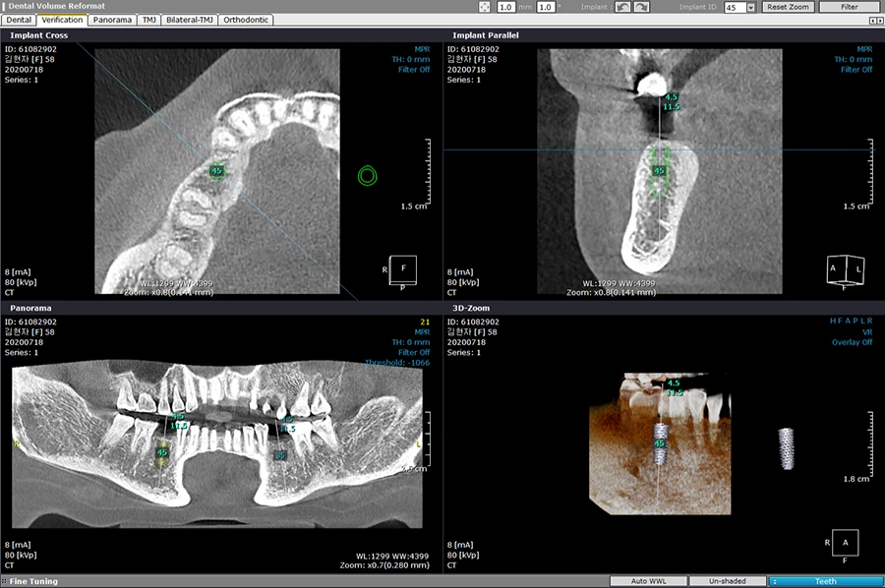
Task: Select implant 45 in the Panorama view
Action: point(162,452)
